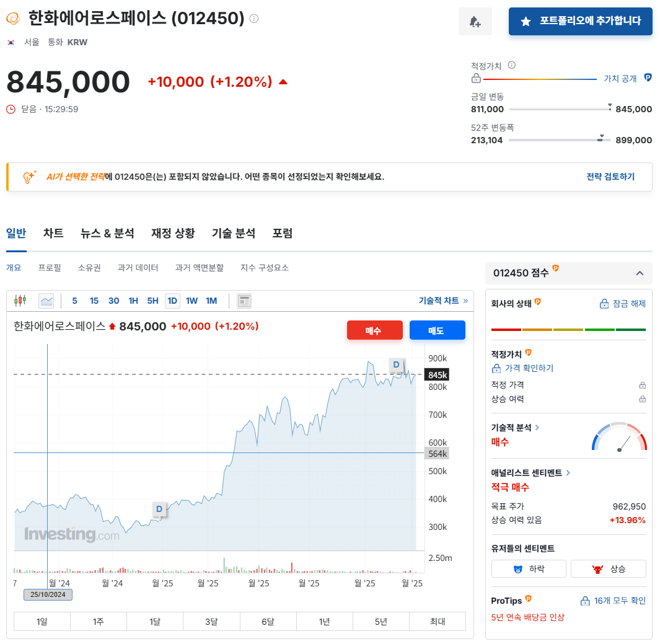
Task: Click 포트폴리오에 추가합니다 button
Action: (581, 21)
